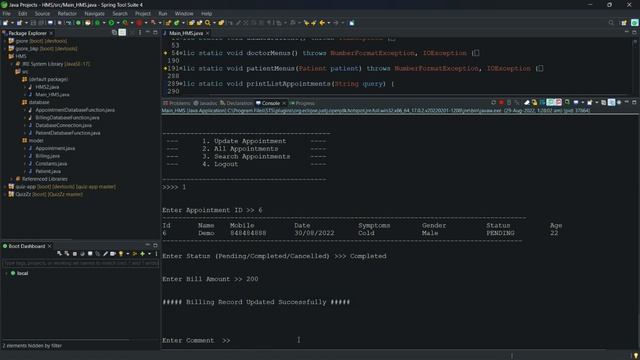This screenshot has height=360, width=640.
Task: Close the Console tab
Action: pos(284,103)
